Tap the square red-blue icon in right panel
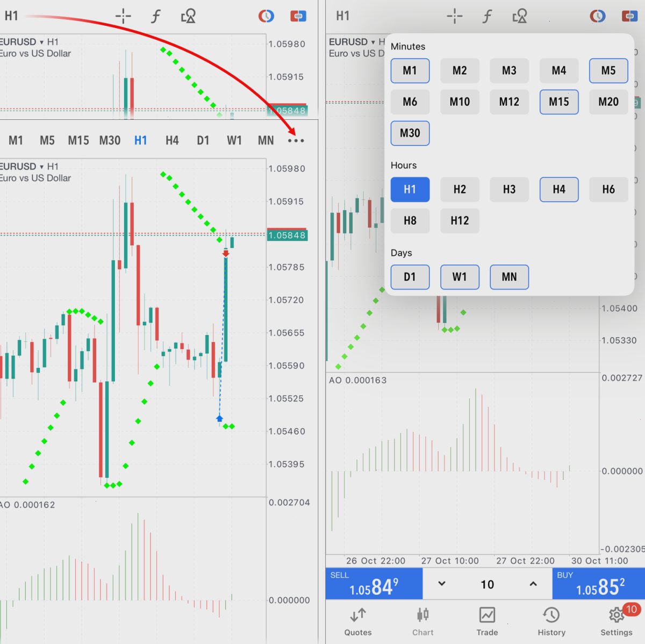 pos(629,16)
